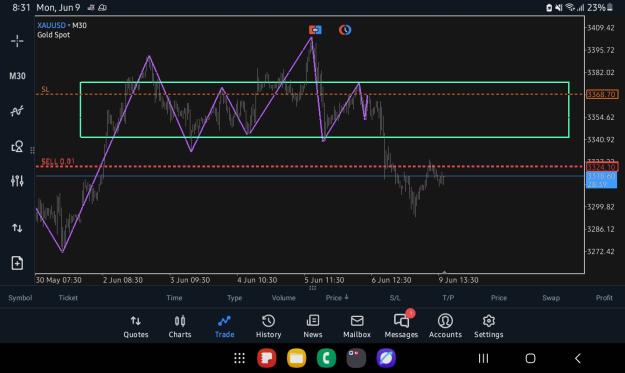Click the blue current price tag
Viewport: 625px width, 373px height.
(601, 180)
